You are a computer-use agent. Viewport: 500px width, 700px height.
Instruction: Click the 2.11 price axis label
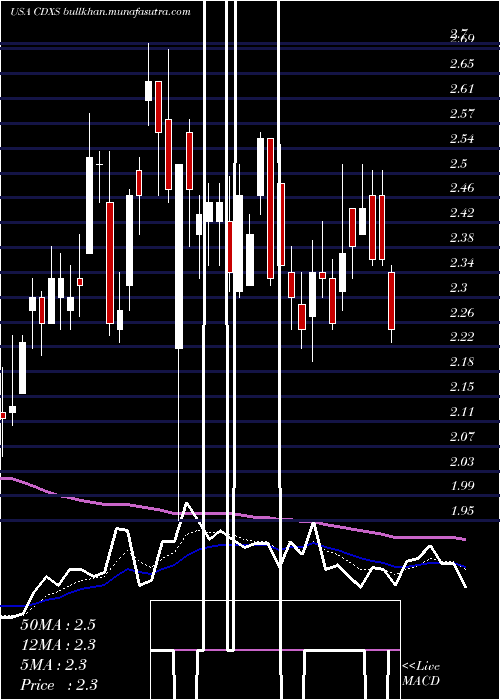click(462, 412)
